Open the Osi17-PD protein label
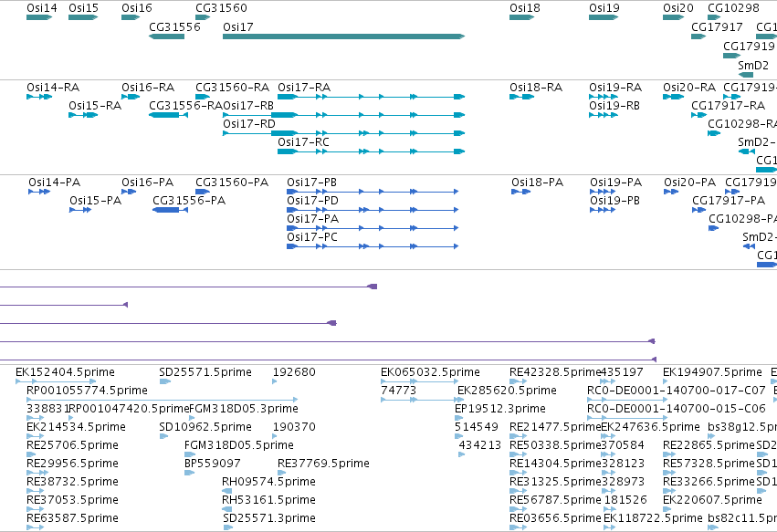This screenshot has width=777, height=532. pos(312,201)
